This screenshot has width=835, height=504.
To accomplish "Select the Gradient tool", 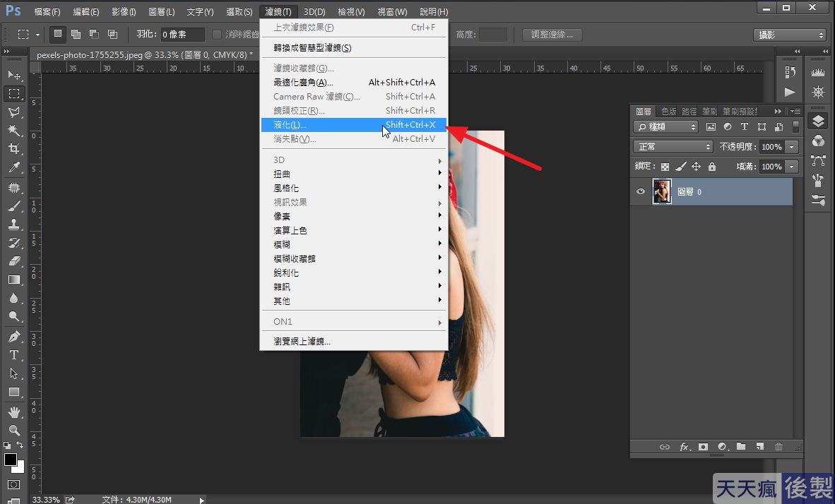I will (14, 280).
